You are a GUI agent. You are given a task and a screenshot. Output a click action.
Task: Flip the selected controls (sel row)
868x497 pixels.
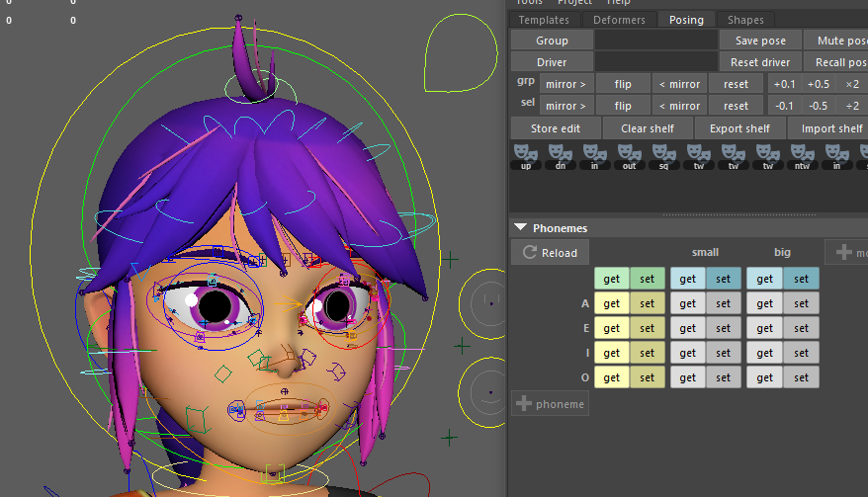click(623, 106)
